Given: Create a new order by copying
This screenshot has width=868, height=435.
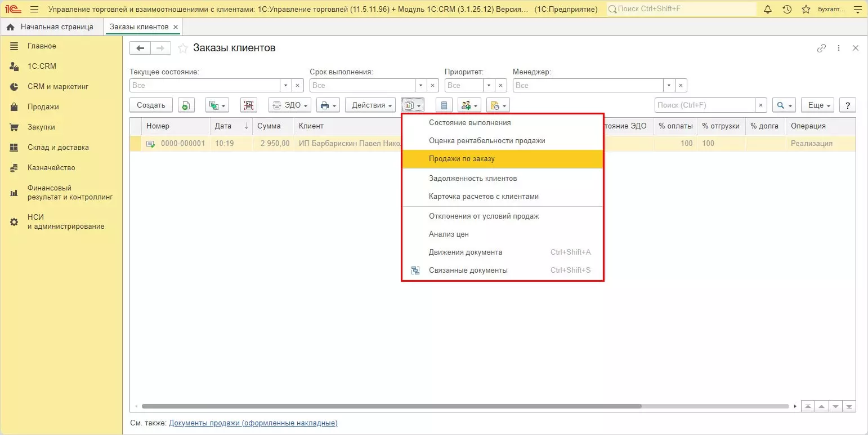Looking at the screenshot, I should pos(186,105).
